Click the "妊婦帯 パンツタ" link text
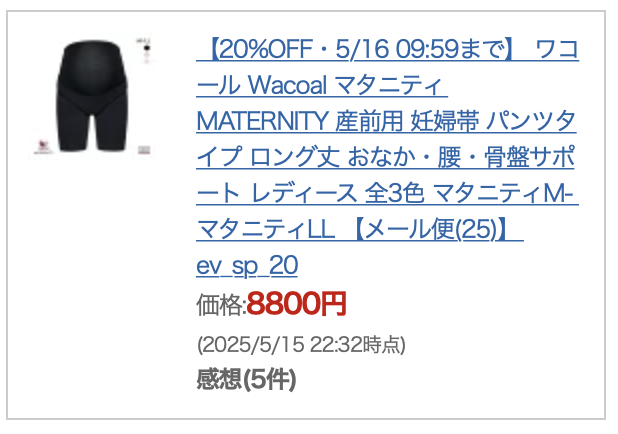Viewport: 618px width, 434px height. click(493, 121)
